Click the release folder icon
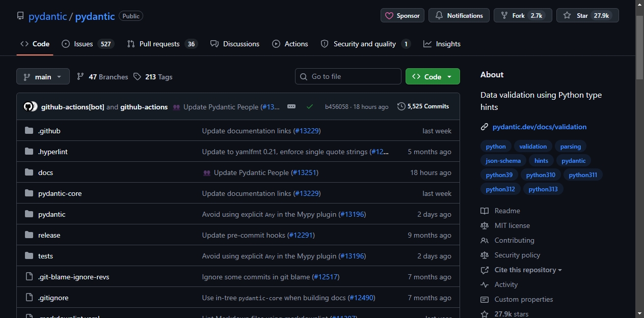This screenshot has width=644, height=318. 29,235
